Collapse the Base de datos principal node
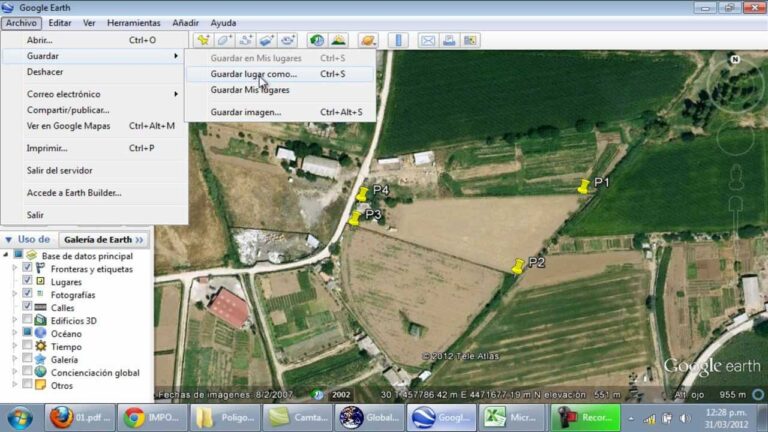 coord(6,255)
